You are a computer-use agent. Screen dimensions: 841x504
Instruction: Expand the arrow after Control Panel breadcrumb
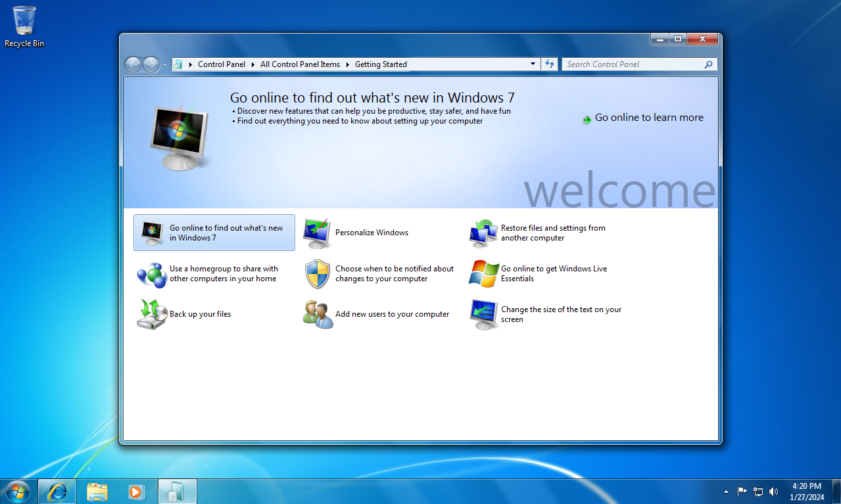pyautogui.click(x=253, y=64)
